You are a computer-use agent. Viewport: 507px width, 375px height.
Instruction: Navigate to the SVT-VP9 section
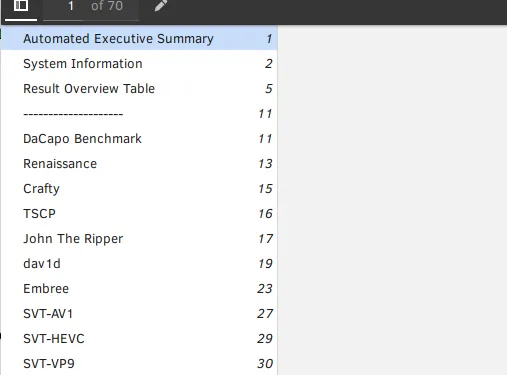(139, 363)
